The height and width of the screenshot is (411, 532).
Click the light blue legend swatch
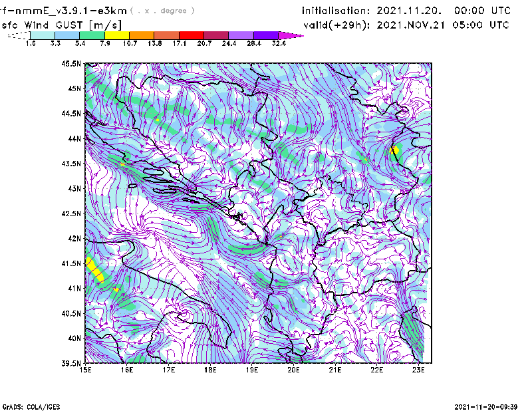[x=67, y=35]
